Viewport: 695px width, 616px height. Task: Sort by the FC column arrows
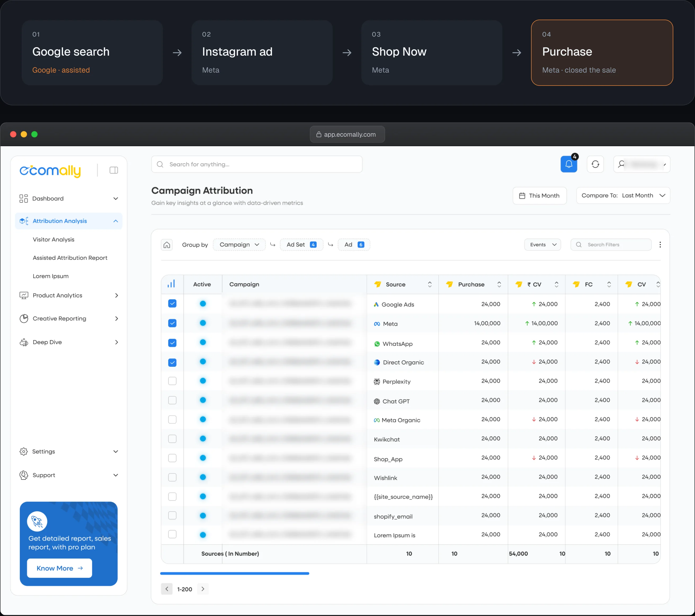tap(609, 284)
